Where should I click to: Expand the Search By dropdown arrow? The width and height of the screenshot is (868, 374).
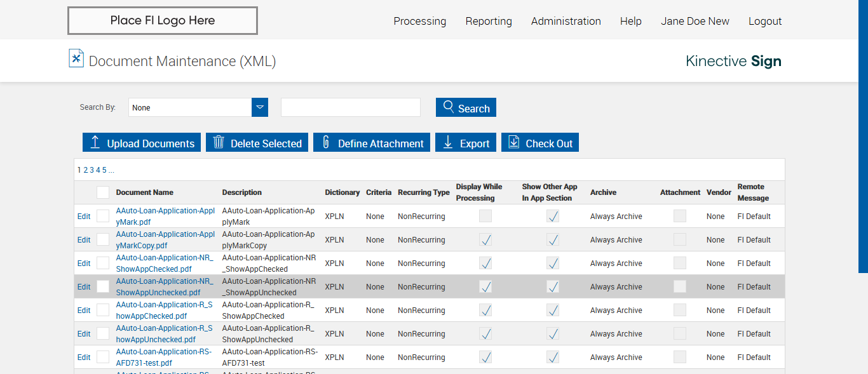click(x=260, y=107)
